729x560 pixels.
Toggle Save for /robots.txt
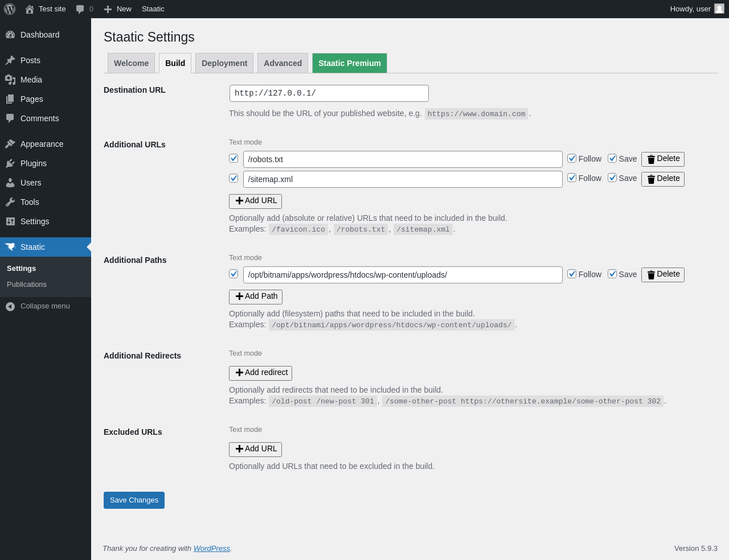click(x=612, y=158)
